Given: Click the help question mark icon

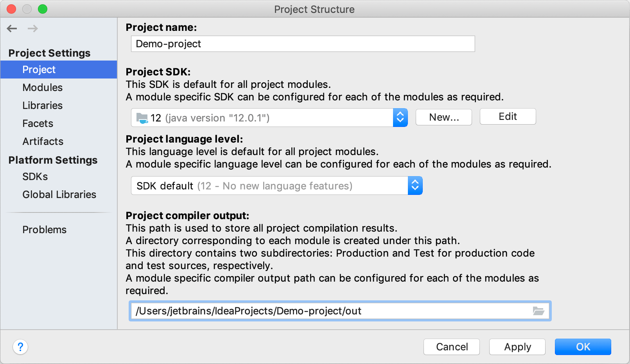Looking at the screenshot, I should click(x=20, y=347).
